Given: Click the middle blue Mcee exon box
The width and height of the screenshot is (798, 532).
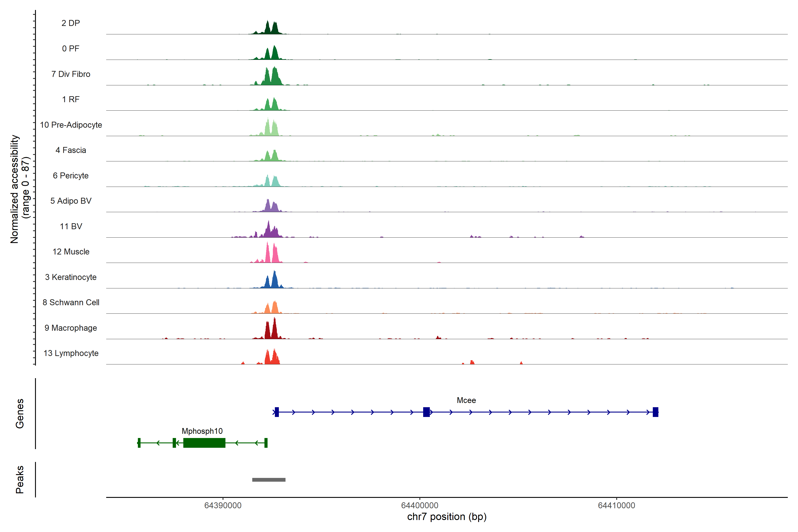Looking at the screenshot, I should click(x=426, y=412).
